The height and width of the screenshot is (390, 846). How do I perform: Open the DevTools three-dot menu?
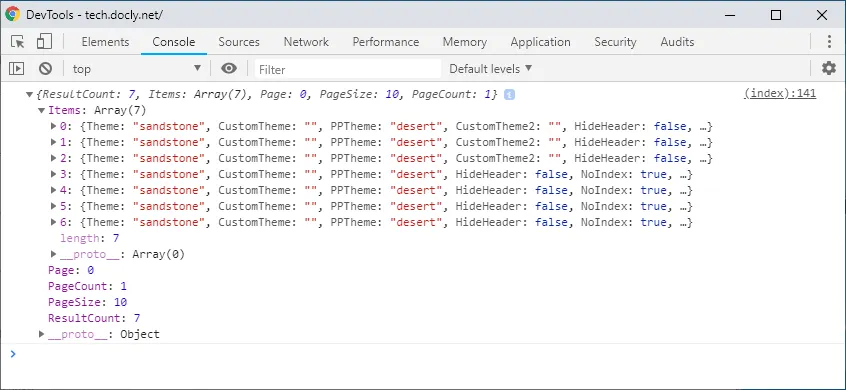pyautogui.click(x=829, y=42)
